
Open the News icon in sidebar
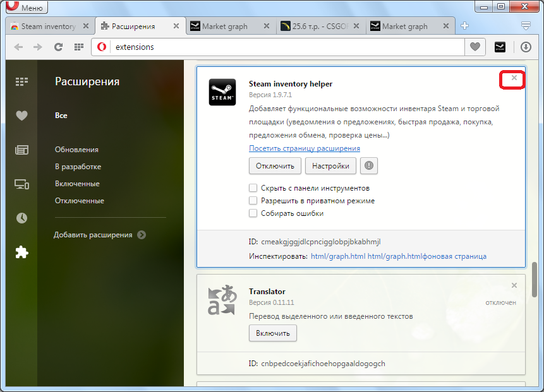click(22, 150)
